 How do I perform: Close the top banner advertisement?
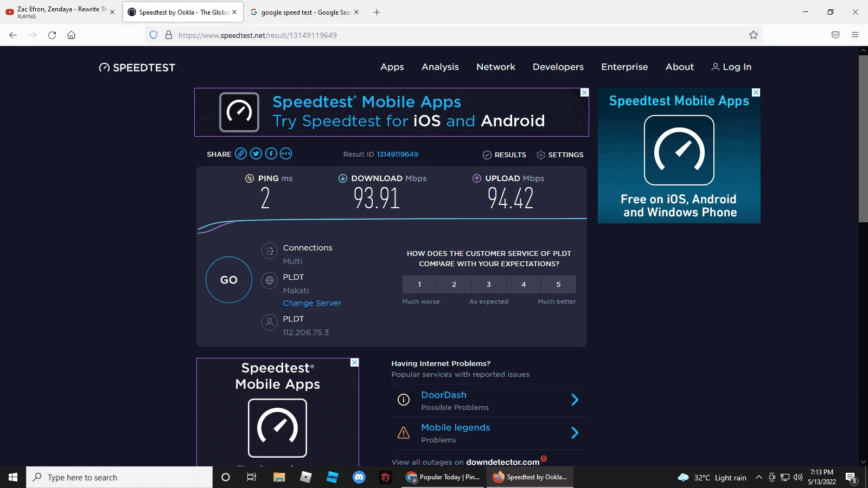coord(584,93)
